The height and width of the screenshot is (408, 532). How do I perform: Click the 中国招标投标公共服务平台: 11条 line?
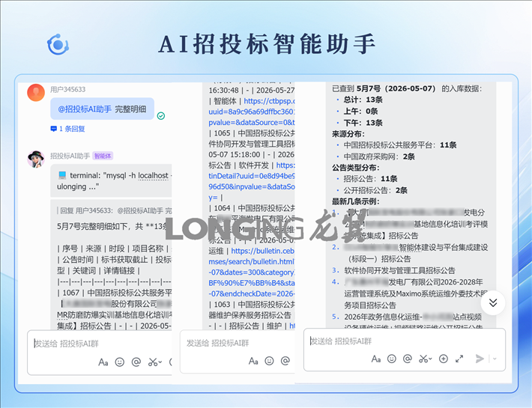tap(400, 145)
